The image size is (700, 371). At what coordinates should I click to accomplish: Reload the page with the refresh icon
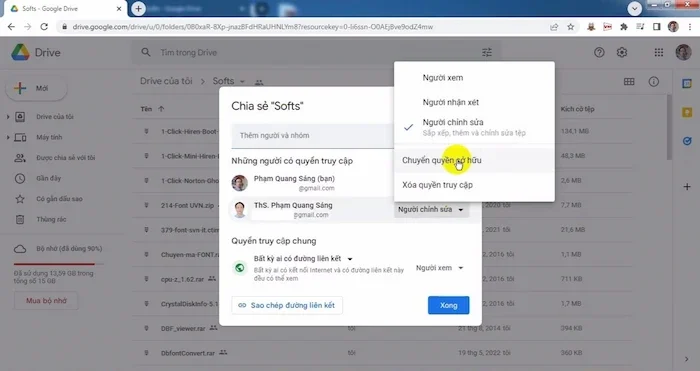coord(44,27)
